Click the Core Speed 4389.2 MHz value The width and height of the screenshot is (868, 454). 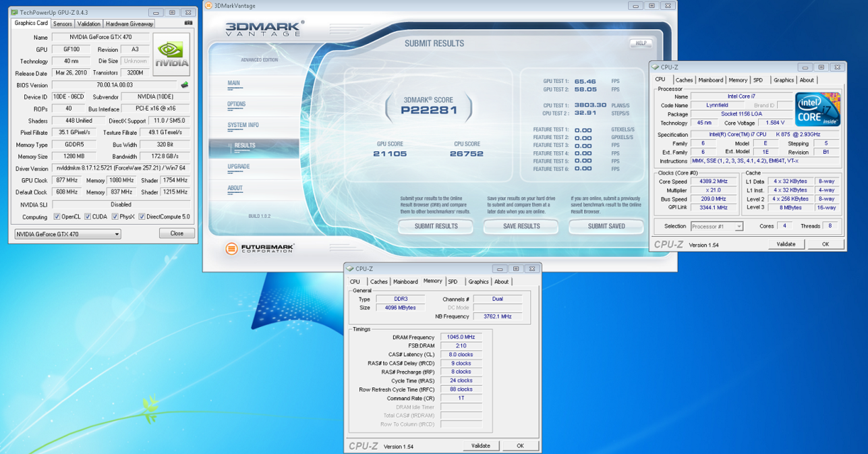coord(713,182)
